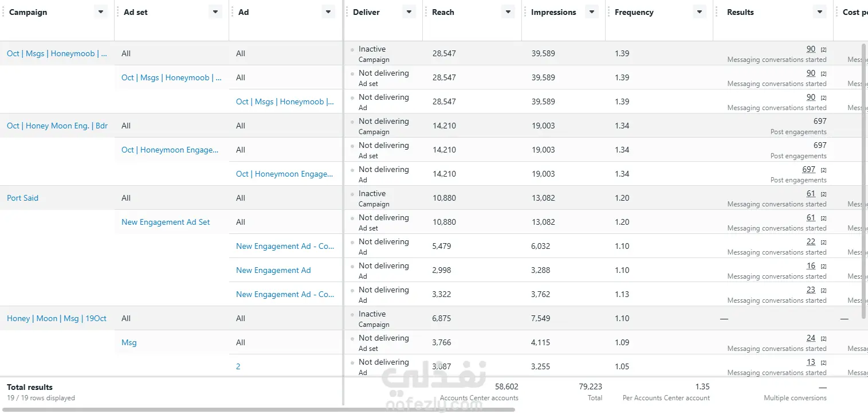Click the Results column dropdown arrow

[x=820, y=12]
